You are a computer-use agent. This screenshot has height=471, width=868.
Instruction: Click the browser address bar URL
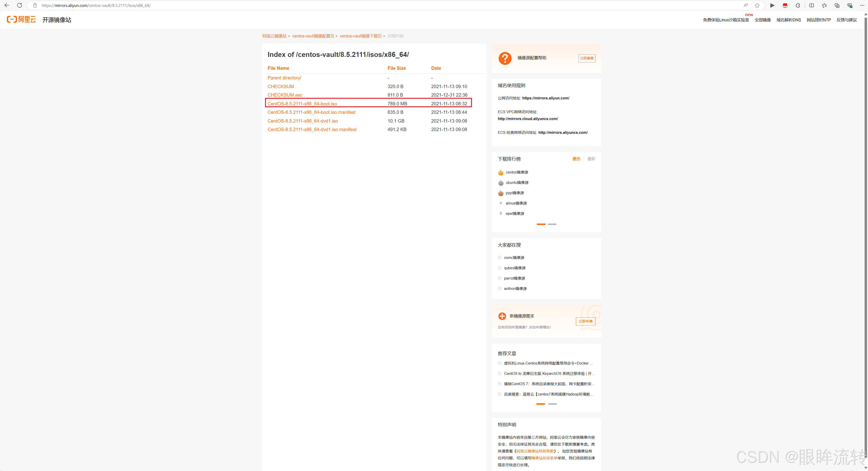(x=96, y=5)
